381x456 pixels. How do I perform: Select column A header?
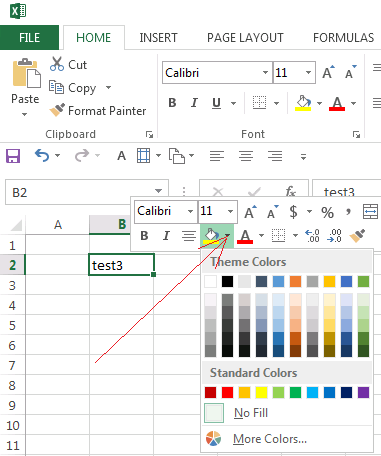[57, 225]
